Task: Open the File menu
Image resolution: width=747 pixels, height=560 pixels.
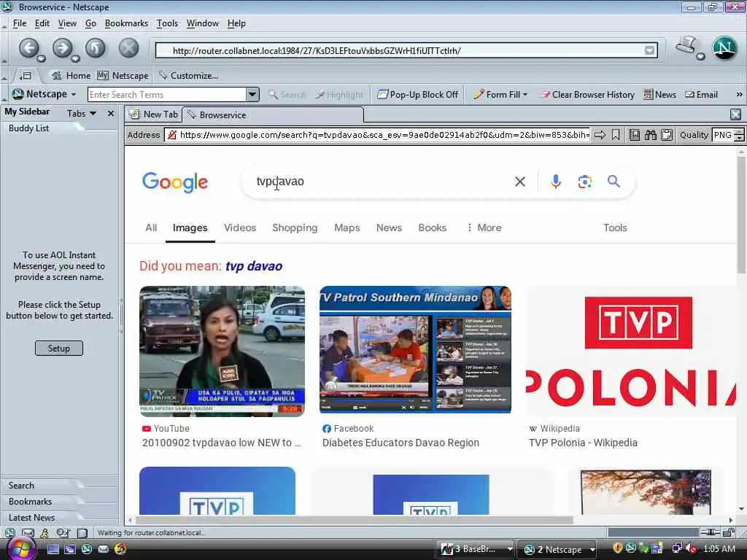Action: tap(20, 23)
